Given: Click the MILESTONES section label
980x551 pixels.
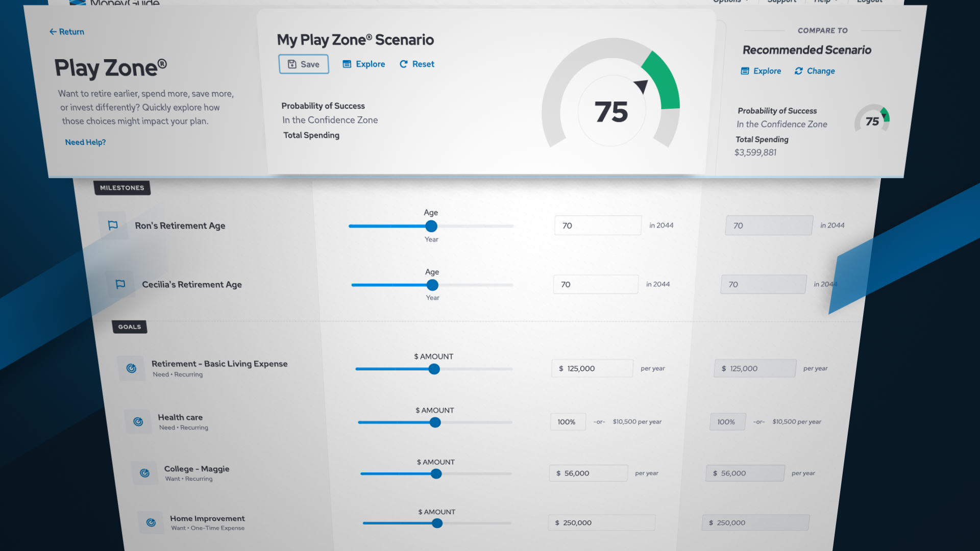Looking at the screenshot, I should [x=122, y=188].
